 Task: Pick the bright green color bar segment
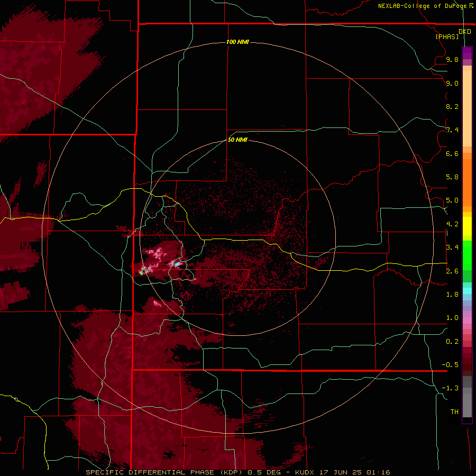(467, 255)
